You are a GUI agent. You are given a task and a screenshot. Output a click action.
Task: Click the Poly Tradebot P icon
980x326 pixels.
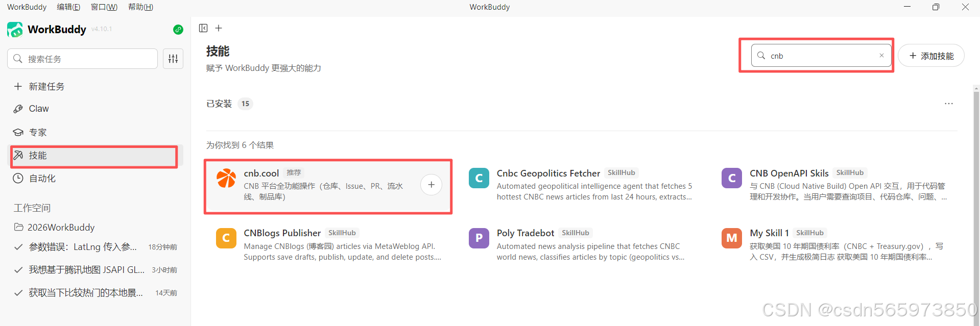(x=479, y=238)
